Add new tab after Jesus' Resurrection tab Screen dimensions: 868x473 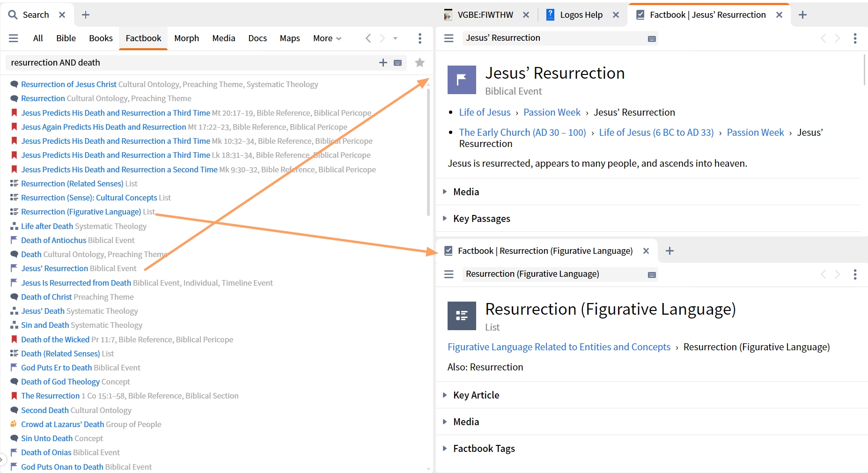pyautogui.click(x=802, y=15)
